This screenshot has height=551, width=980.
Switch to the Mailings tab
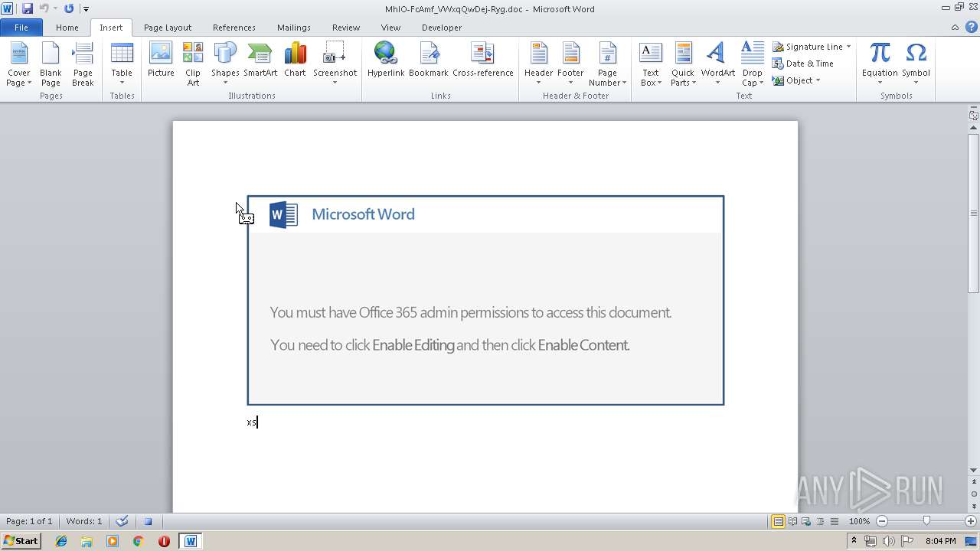[294, 27]
